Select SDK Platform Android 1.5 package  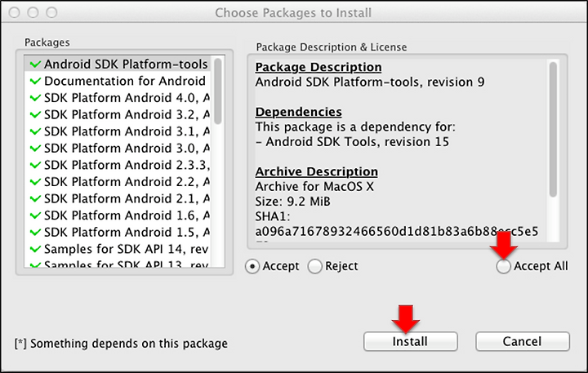point(118,233)
